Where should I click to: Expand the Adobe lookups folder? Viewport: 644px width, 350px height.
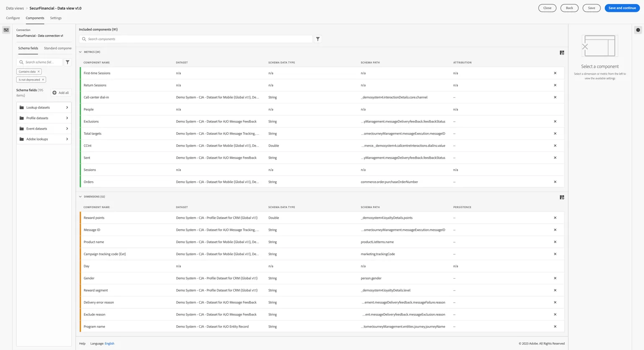[44, 139]
